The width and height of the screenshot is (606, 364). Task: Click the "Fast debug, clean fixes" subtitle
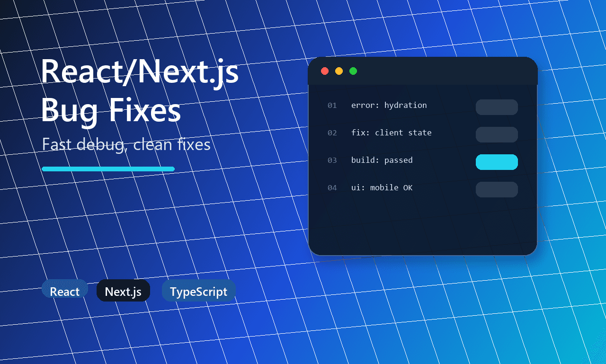point(126,144)
